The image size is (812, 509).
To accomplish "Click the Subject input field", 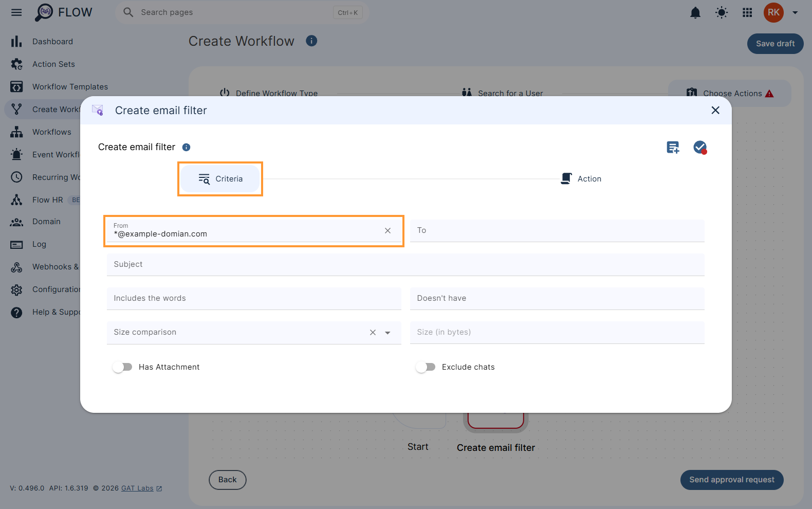I will [405, 265].
